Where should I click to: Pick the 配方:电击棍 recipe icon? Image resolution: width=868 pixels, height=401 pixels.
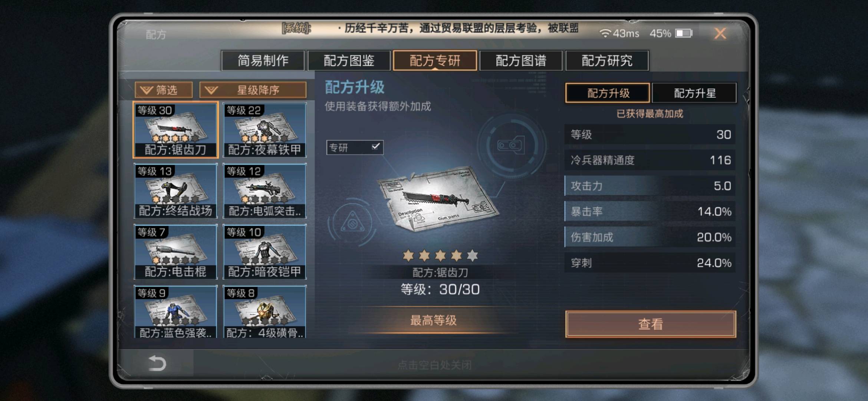(175, 252)
